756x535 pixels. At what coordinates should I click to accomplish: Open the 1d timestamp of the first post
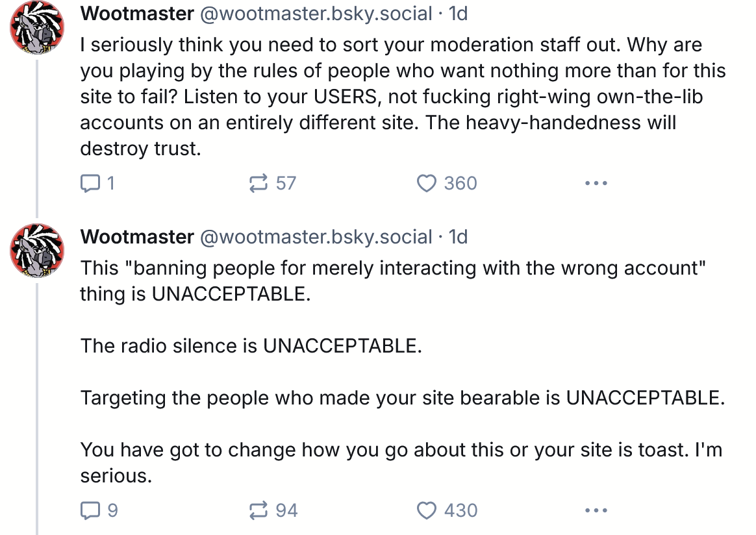tap(458, 14)
